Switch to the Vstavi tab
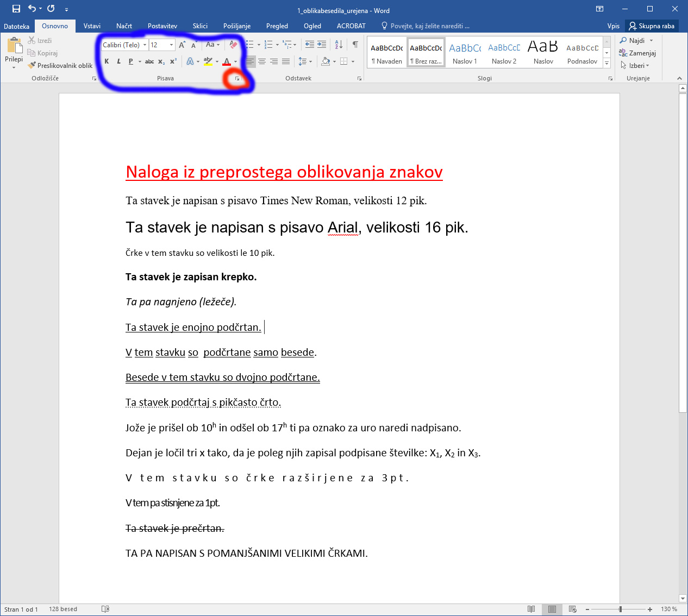This screenshot has width=688, height=616. pos(92,26)
